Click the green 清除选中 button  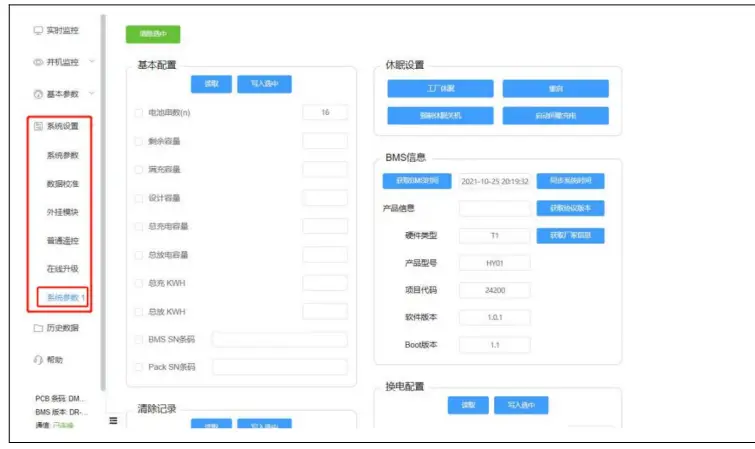point(153,34)
